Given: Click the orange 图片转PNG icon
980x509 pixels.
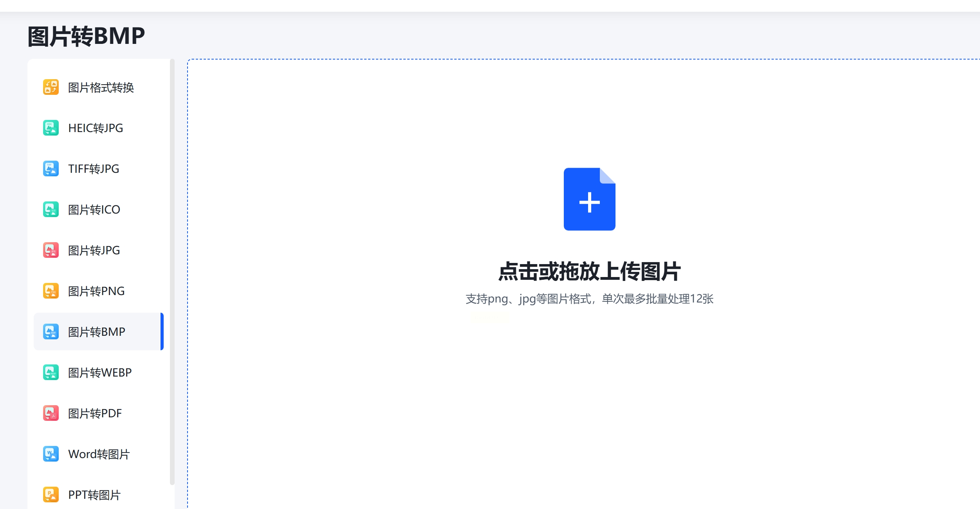Looking at the screenshot, I should [x=51, y=291].
